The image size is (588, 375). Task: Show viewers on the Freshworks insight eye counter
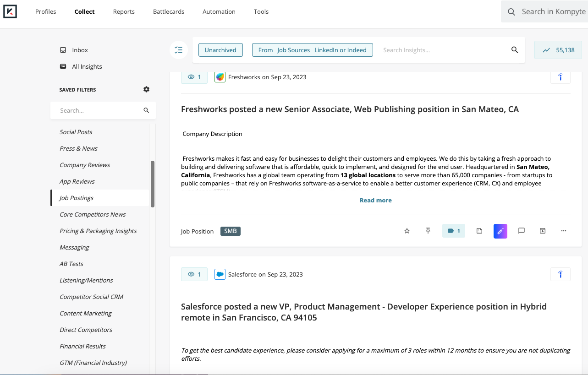[194, 77]
